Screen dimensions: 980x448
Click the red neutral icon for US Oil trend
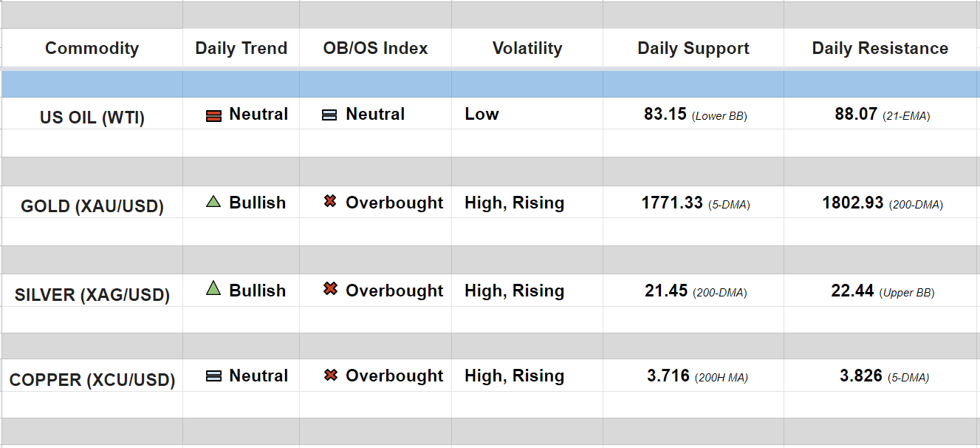[213, 115]
